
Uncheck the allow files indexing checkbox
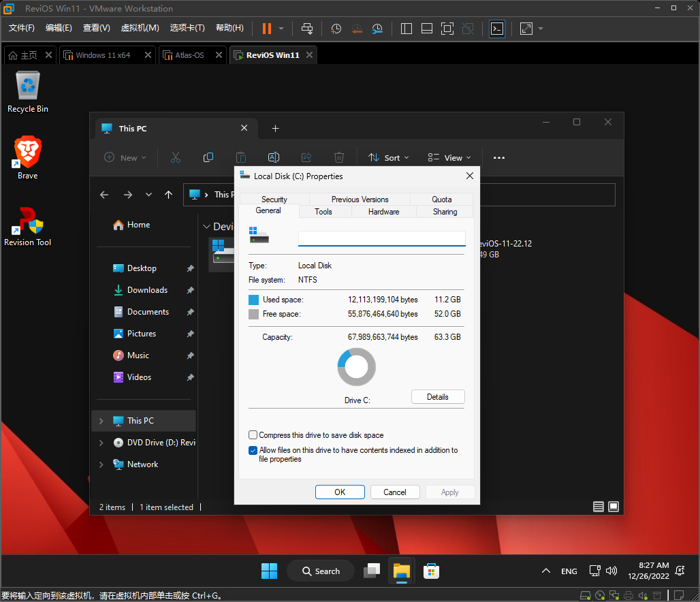pyautogui.click(x=253, y=450)
